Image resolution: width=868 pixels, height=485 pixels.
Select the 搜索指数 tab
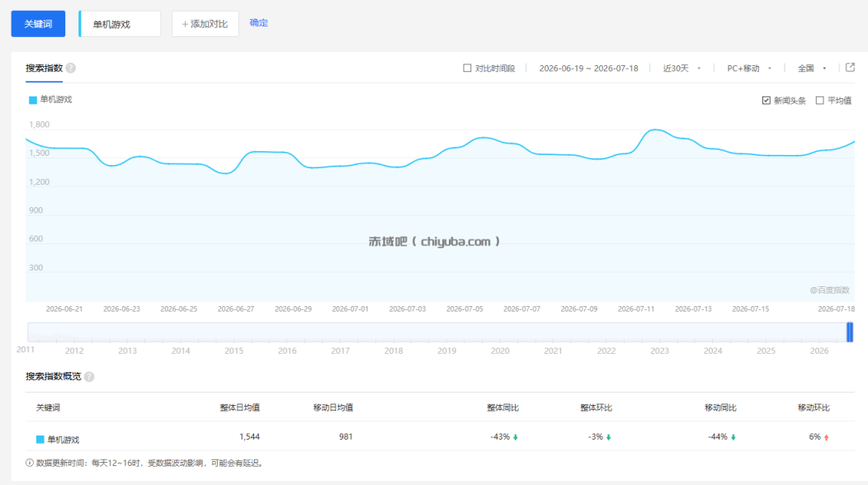(x=45, y=68)
